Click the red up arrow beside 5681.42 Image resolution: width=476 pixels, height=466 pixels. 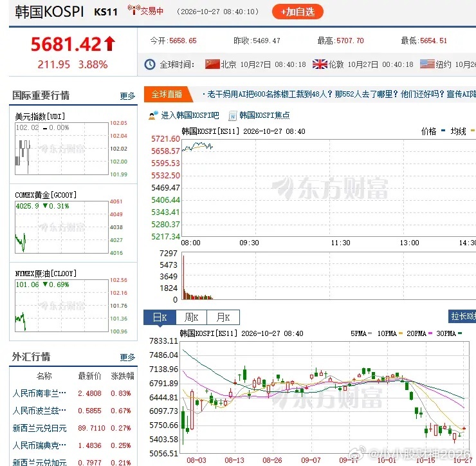[x=110, y=44]
